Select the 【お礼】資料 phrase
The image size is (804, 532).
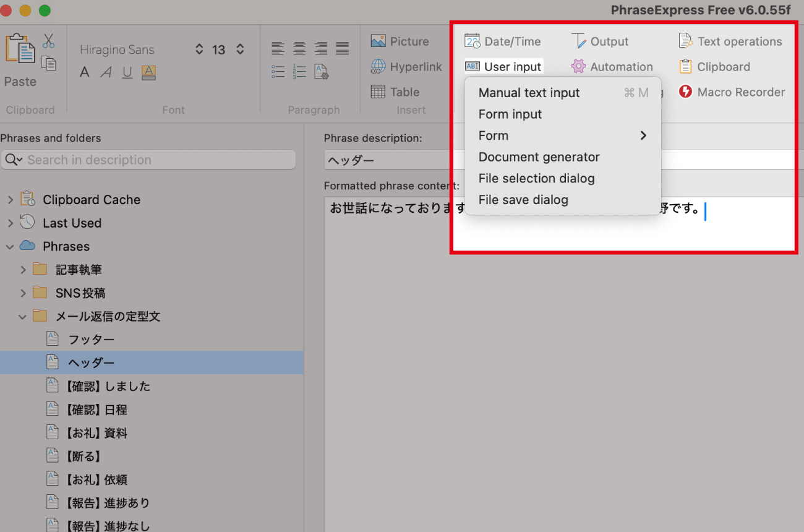pyautogui.click(x=96, y=433)
